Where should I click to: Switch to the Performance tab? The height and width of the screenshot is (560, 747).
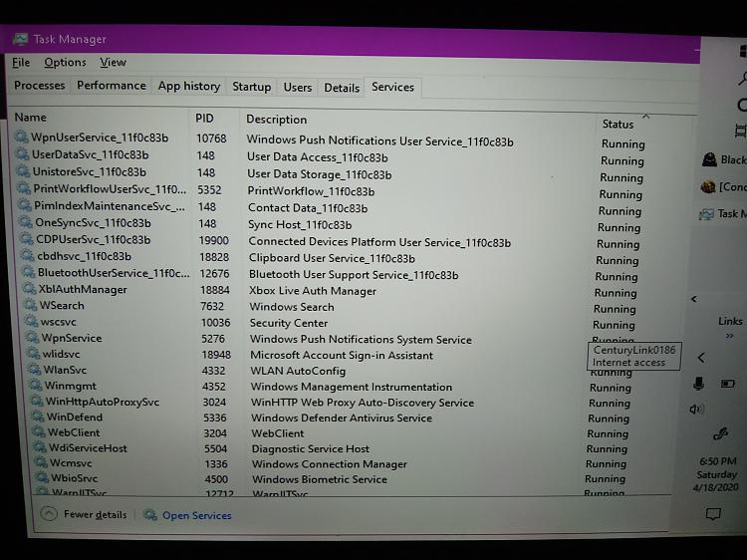click(x=112, y=86)
